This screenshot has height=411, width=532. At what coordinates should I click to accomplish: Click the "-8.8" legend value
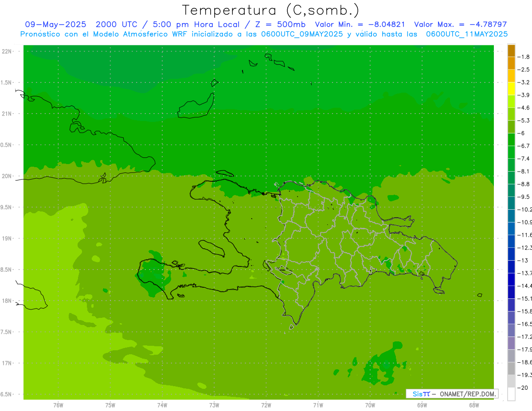pos(524,184)
